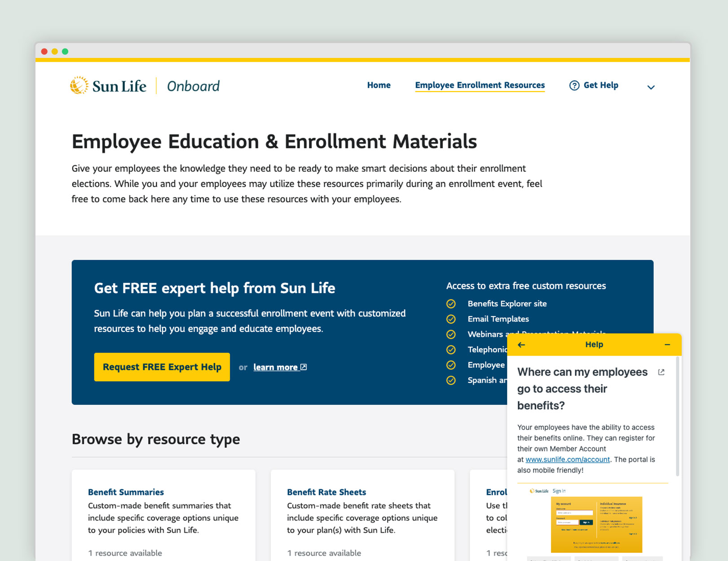Click the Help panel title
Viewport: 728px width, 561px height.
point(594,345)
